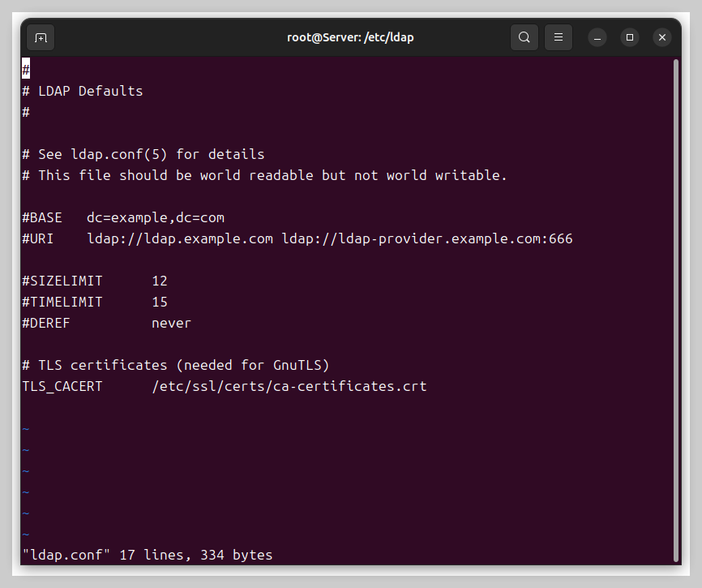Click the TIMELIMIT value 15
702x588 pixels.
[160, 302]
